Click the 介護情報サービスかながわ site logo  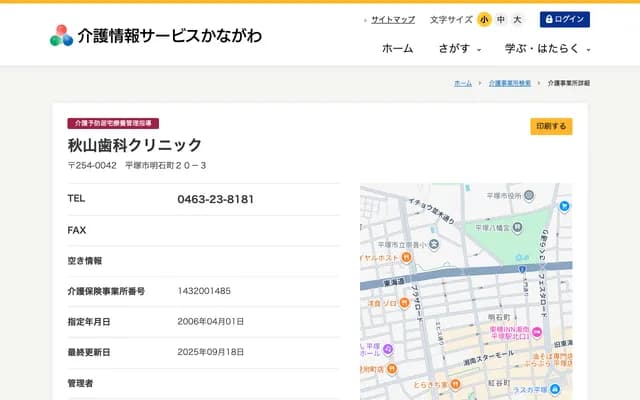point(156,36)
